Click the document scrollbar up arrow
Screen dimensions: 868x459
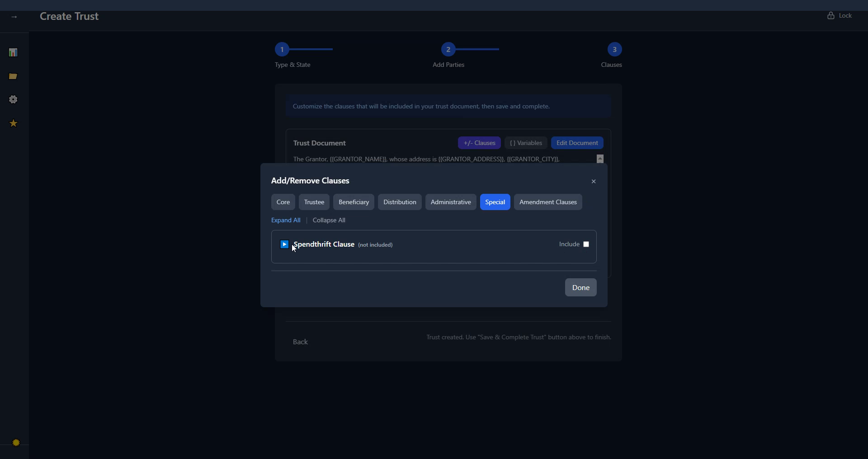point(600,159)
